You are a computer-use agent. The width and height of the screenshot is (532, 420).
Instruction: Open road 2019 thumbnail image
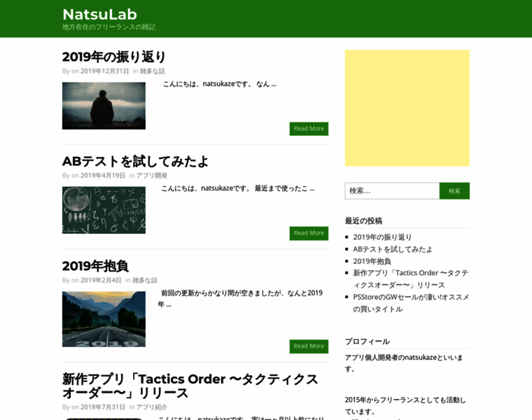(104, 319)
